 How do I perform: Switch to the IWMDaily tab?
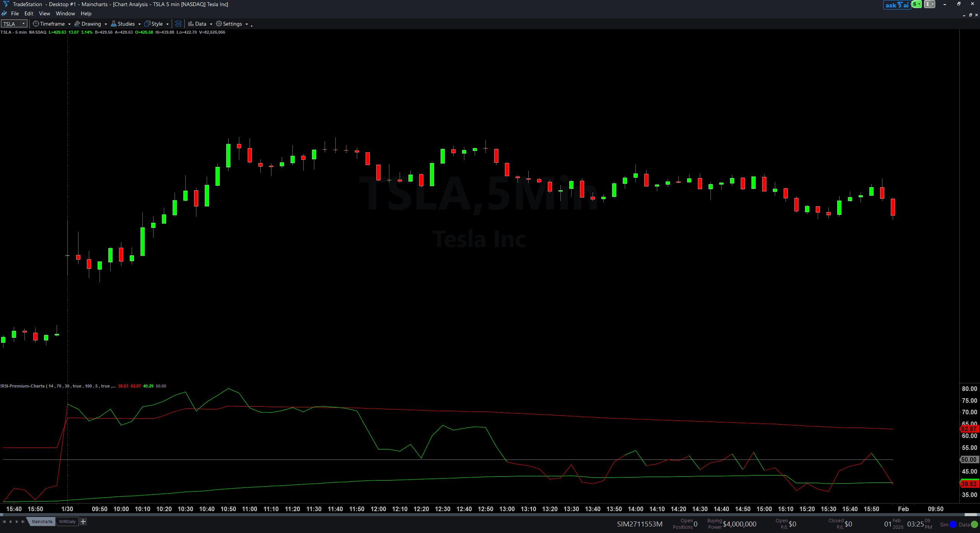67,522
